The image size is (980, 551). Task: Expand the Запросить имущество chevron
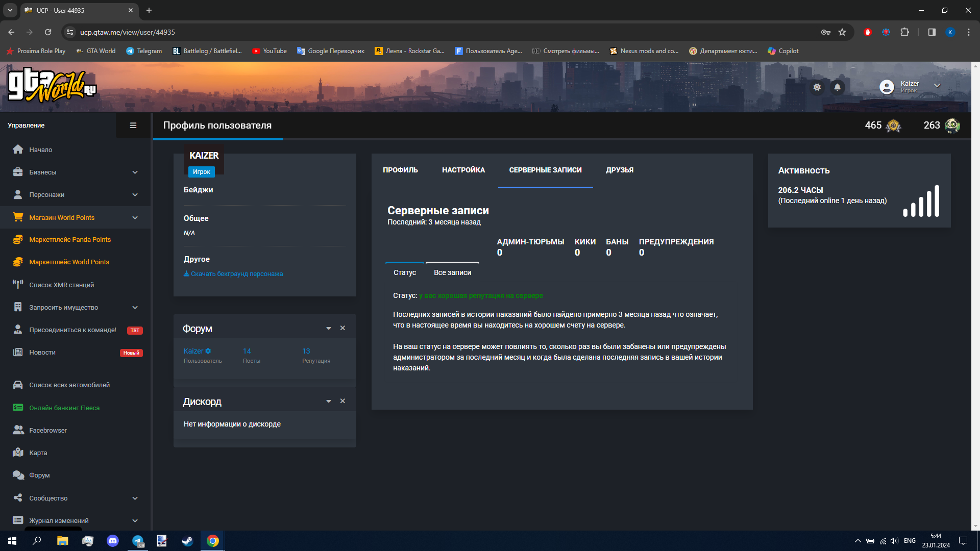click(x=135, y=308)
